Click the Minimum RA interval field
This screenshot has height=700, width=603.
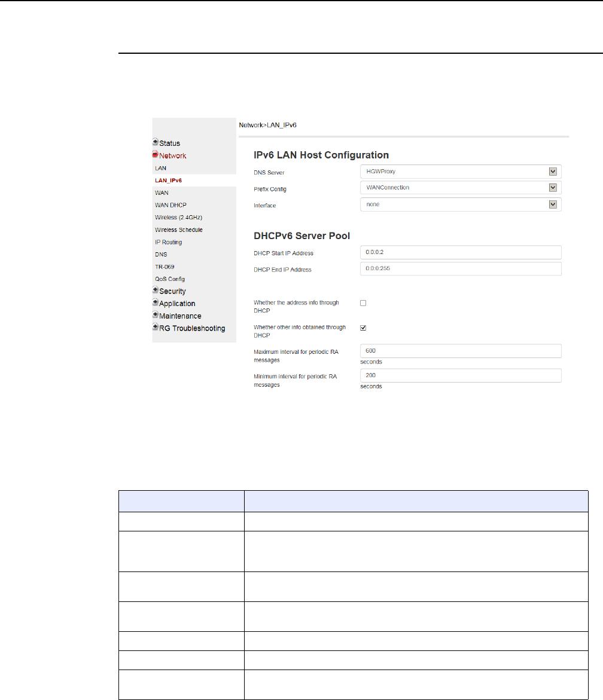pos(461,375)
